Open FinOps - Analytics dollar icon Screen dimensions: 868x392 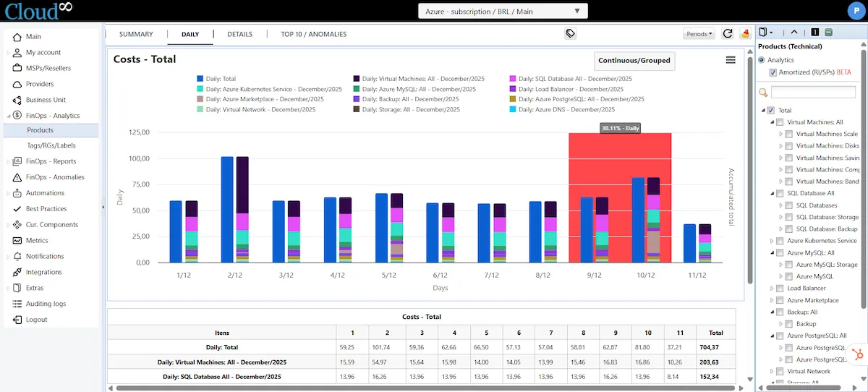click(x=17, y=116)
